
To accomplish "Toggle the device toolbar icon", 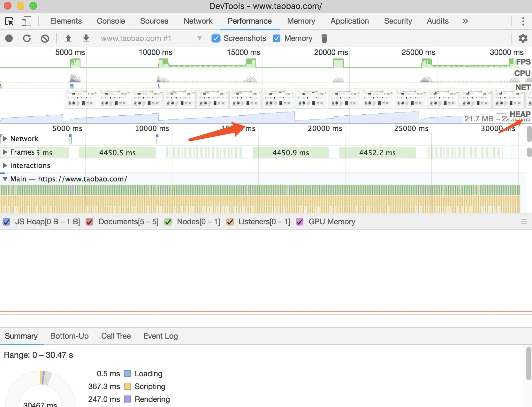I will coord(26,21).
